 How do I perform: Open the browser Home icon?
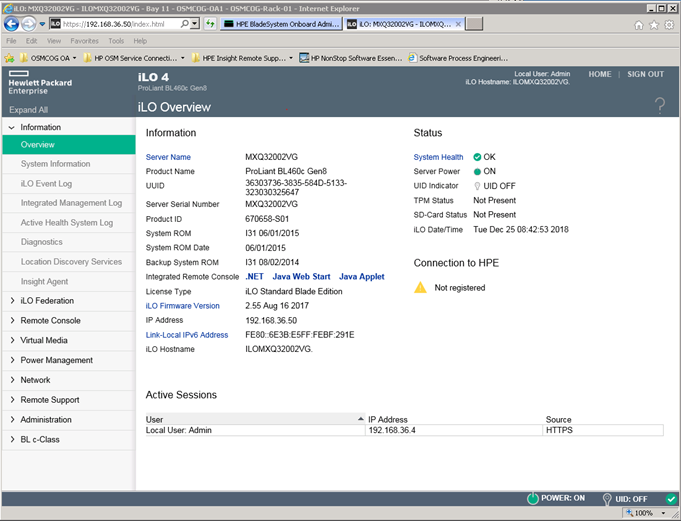click(x=639, y=25)
